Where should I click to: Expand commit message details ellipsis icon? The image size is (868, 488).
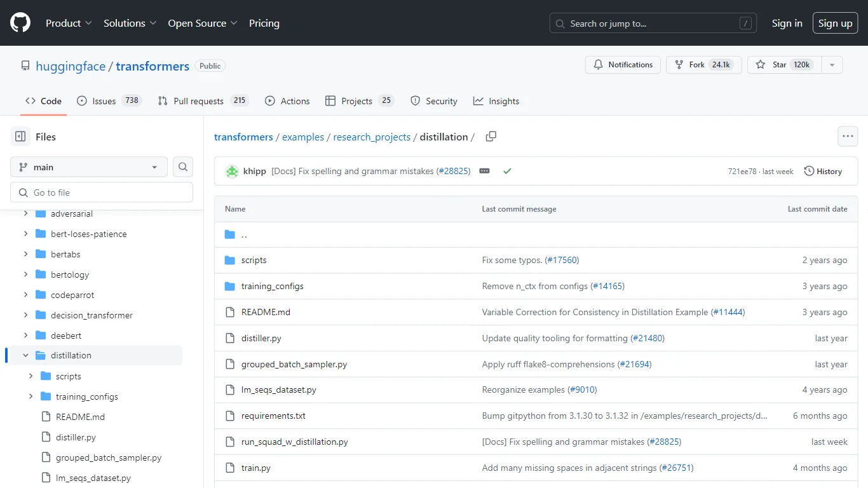coord(484,172)
